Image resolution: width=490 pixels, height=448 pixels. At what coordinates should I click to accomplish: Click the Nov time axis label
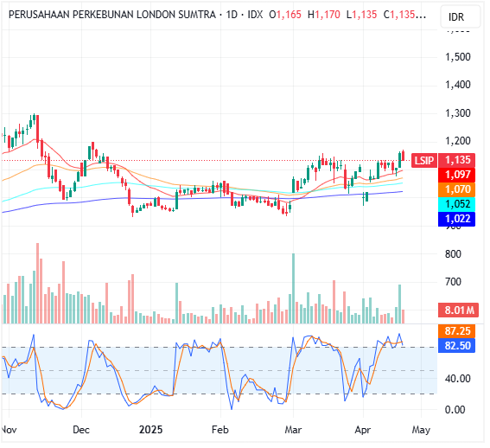9,430
